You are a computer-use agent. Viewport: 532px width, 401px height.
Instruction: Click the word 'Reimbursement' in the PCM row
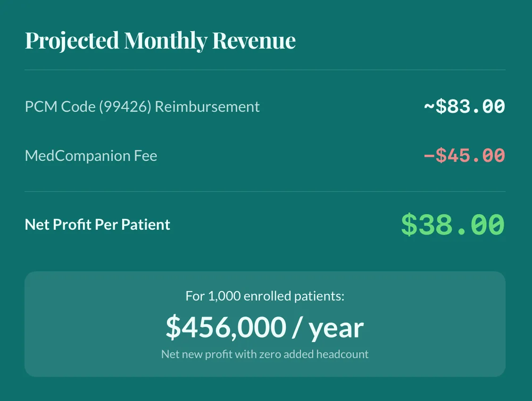pos(207,107)
